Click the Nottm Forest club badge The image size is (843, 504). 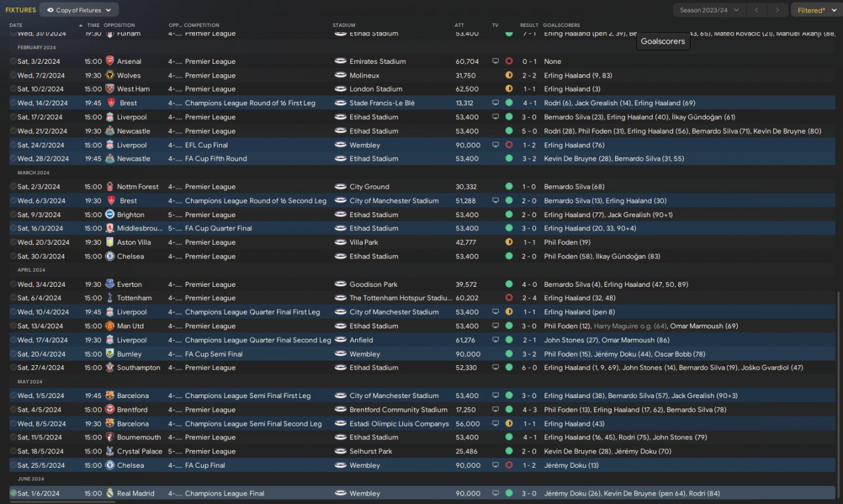[x=110, y=187]
